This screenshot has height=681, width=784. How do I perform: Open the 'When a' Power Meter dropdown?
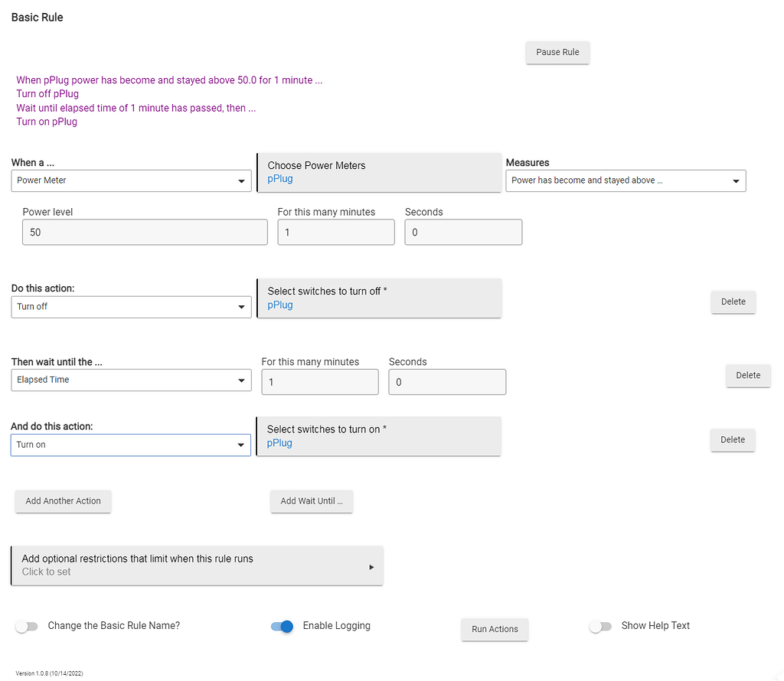point(131,181)
